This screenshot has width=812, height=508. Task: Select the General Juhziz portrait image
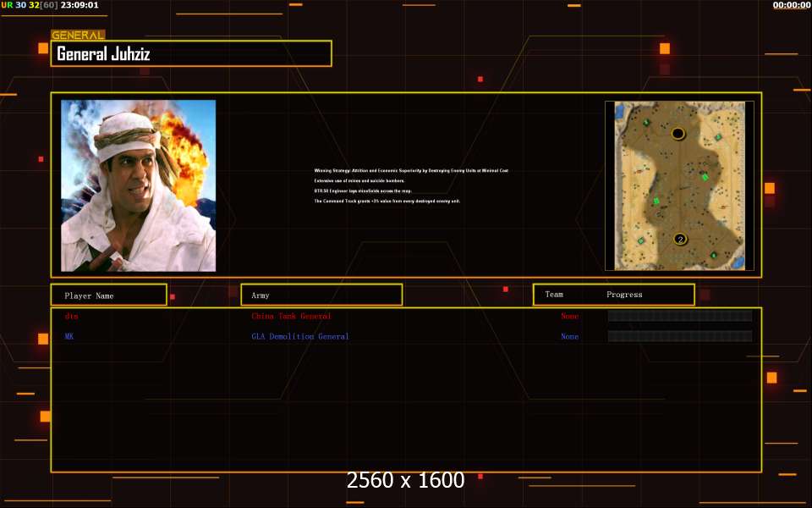(x=138, y=185)
